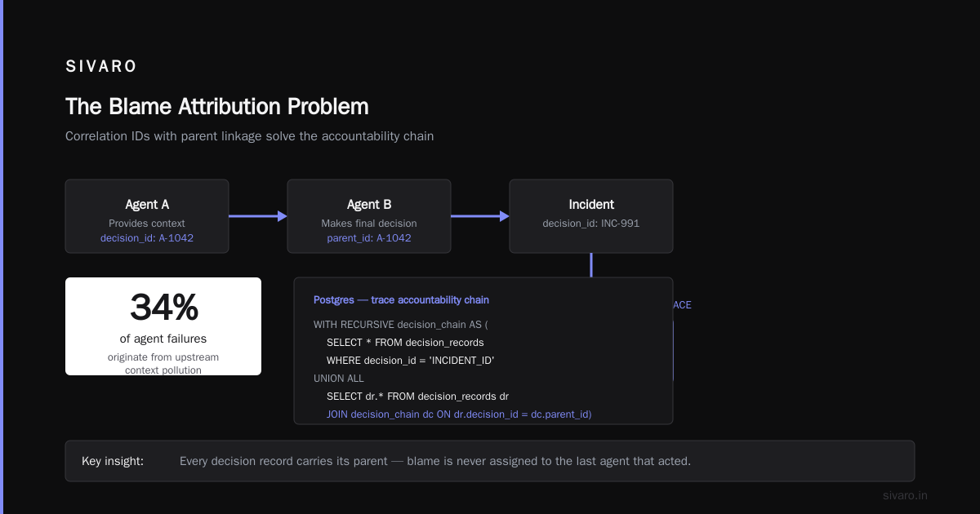980x514 pixels.
Task: Click the 'WITH RECURSIVE decision_chain AS (' line
Action: (400, 324)
